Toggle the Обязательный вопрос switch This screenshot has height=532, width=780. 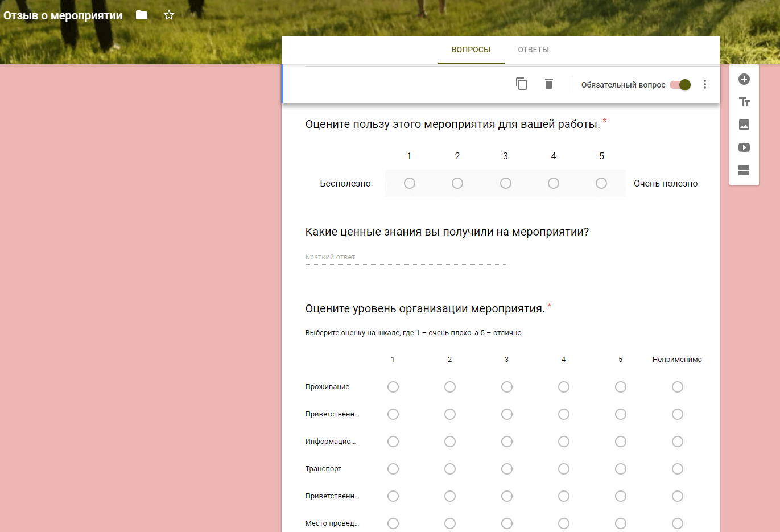coord(680,85)
